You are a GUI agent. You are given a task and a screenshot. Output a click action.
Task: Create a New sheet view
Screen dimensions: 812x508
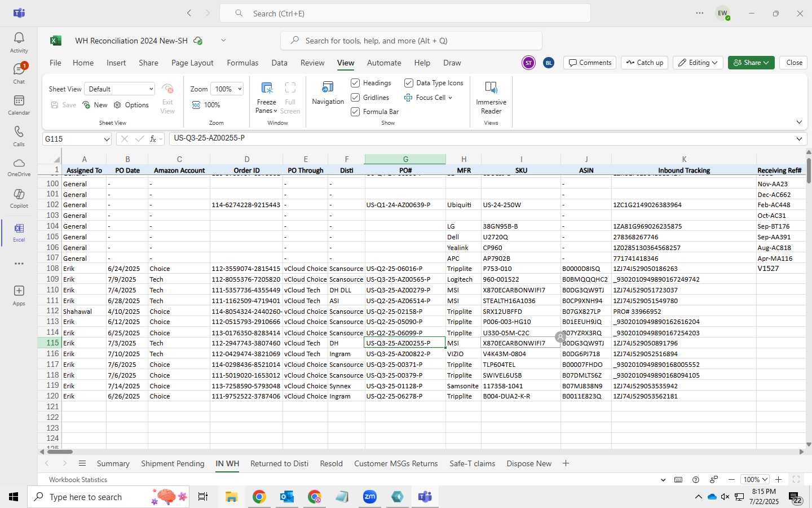coord(95,105)
